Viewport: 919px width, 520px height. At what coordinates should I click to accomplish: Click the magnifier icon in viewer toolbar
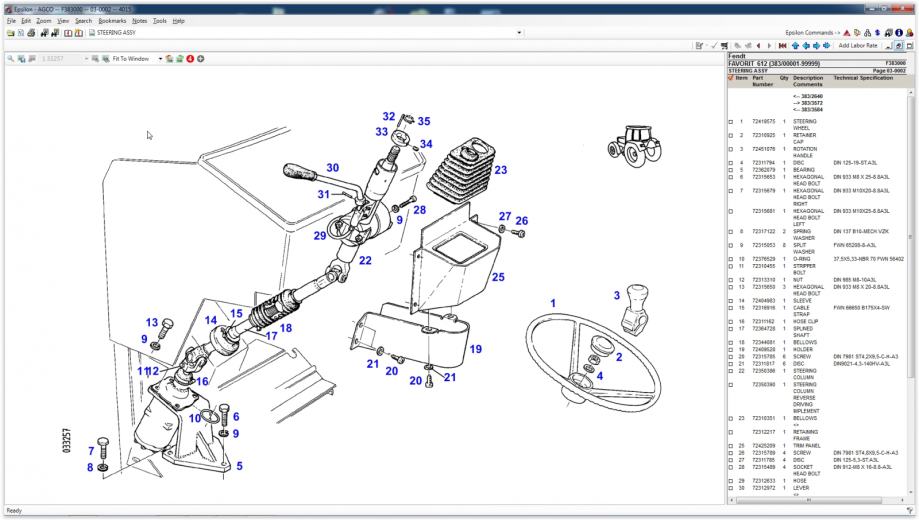[x=11, y=59]
